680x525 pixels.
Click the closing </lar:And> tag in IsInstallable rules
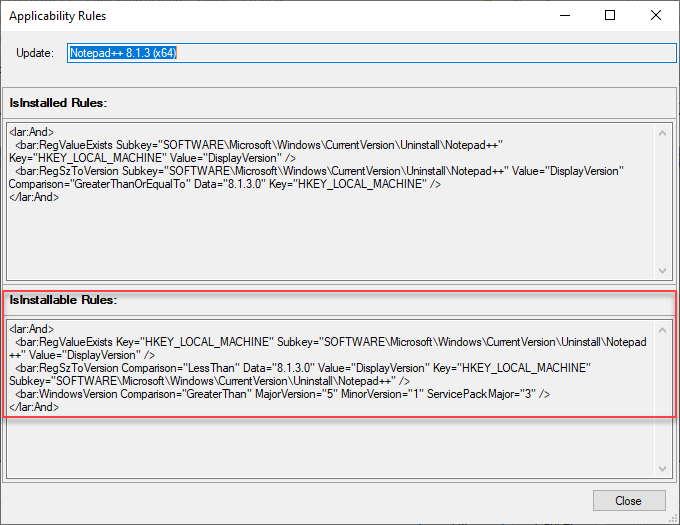[34, 407]
